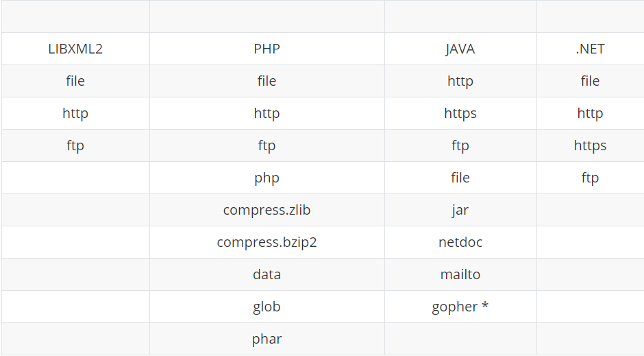The image size is (644, 356).
Task: Click 'ftp' entry in .NET column
Action: (x=590, y=178)
